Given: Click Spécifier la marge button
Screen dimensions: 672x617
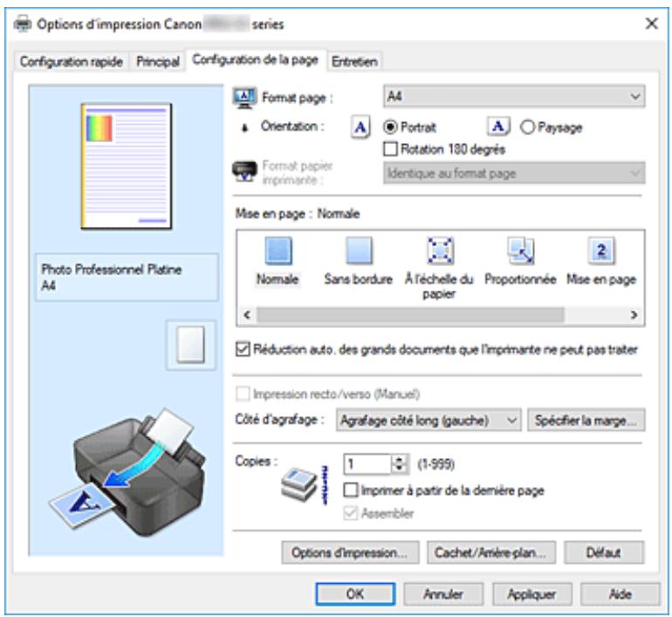Looking at the screenshot, I should point(586,421).
